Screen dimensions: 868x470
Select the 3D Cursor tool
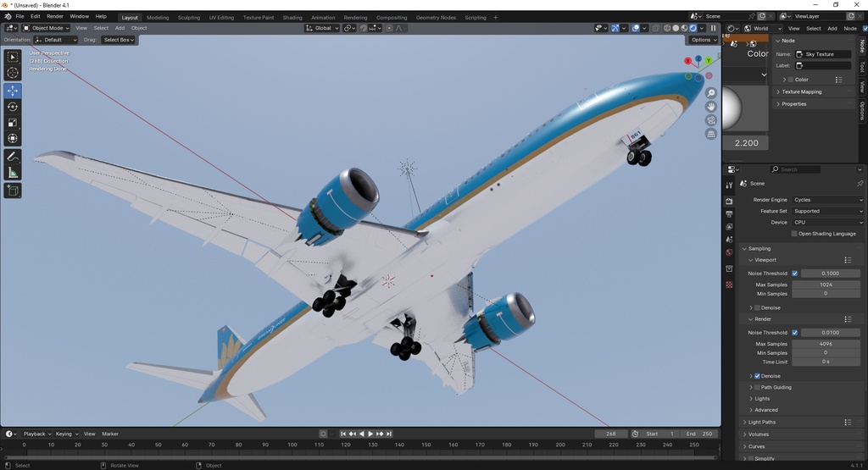[x=13, y=74]
